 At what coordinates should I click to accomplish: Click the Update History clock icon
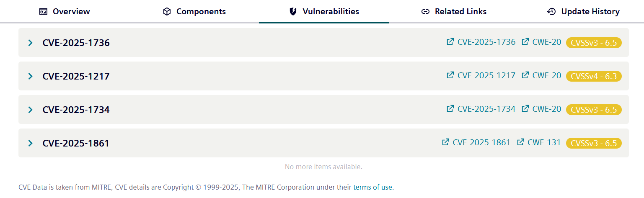551,12
